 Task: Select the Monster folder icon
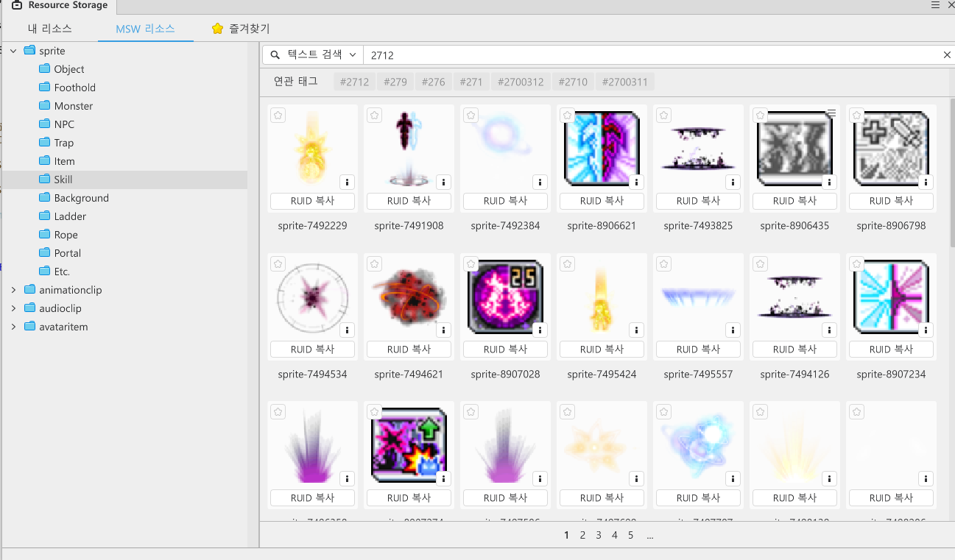[44, 106]
